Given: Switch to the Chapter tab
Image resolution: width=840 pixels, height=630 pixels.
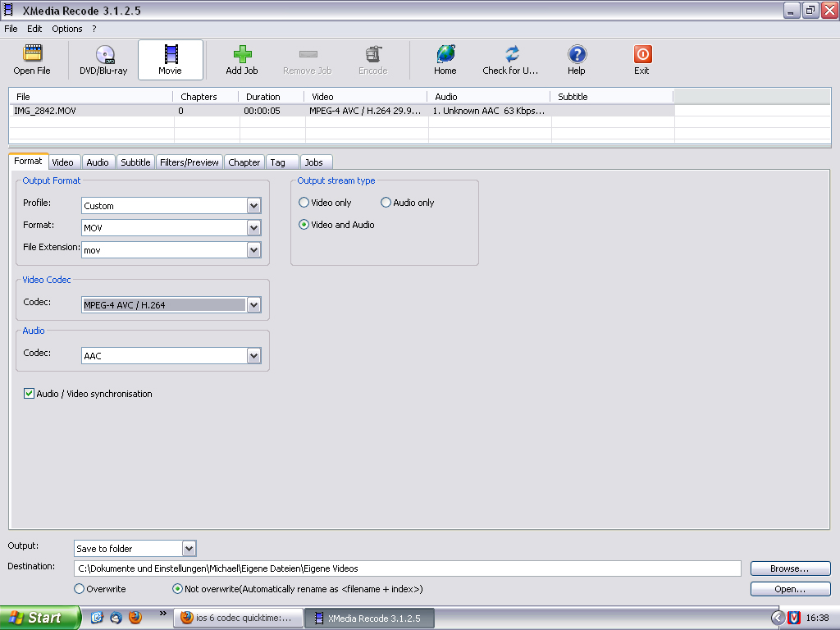Looking at the screenshot, I should point(244,162).
